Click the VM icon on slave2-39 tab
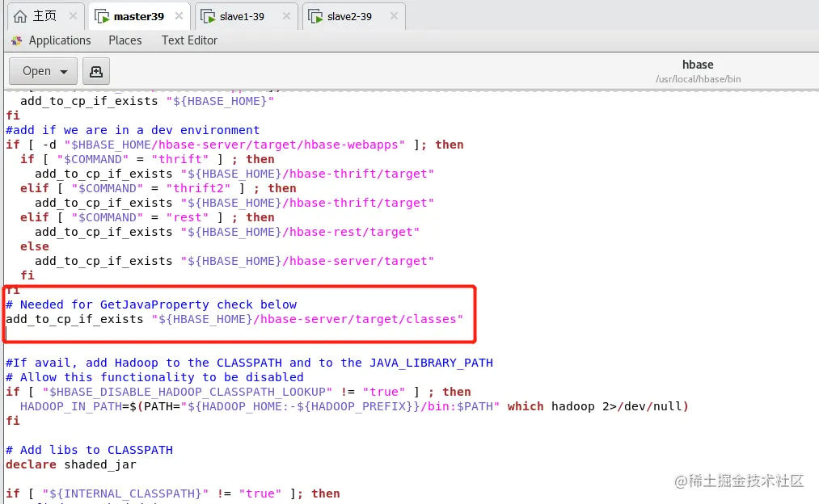 [315, 17]
